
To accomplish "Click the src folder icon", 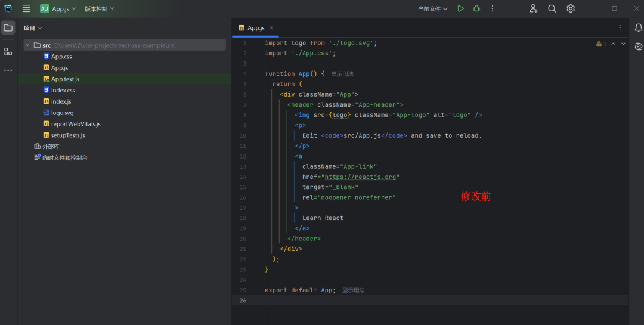I will pos(37,45).
